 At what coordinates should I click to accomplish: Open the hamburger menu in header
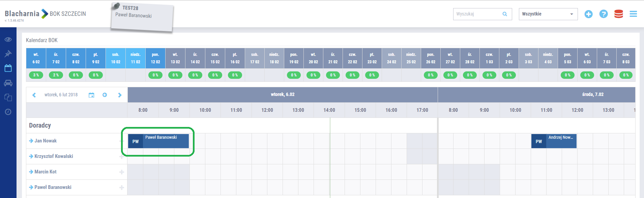633,14
